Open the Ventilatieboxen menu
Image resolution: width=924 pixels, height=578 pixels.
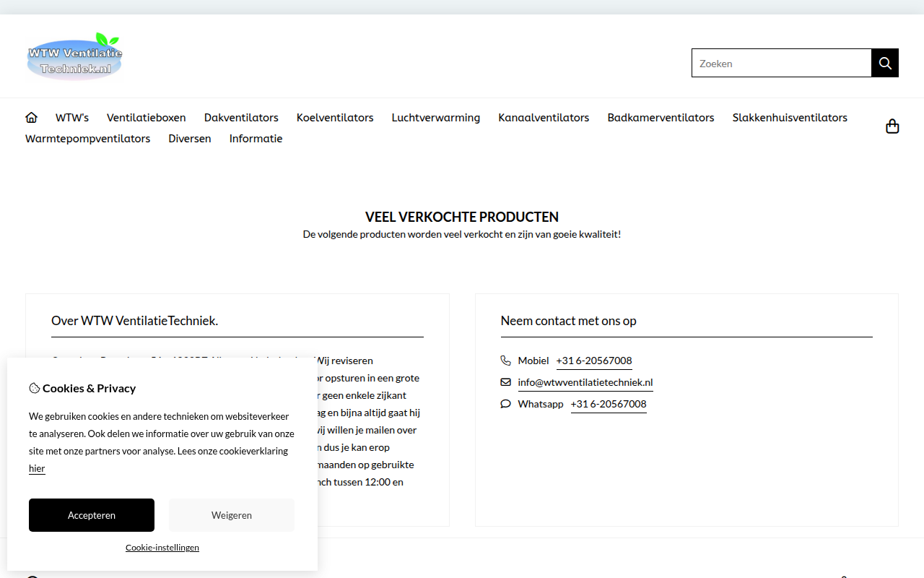pyautogui.click(x=147, y=117)
